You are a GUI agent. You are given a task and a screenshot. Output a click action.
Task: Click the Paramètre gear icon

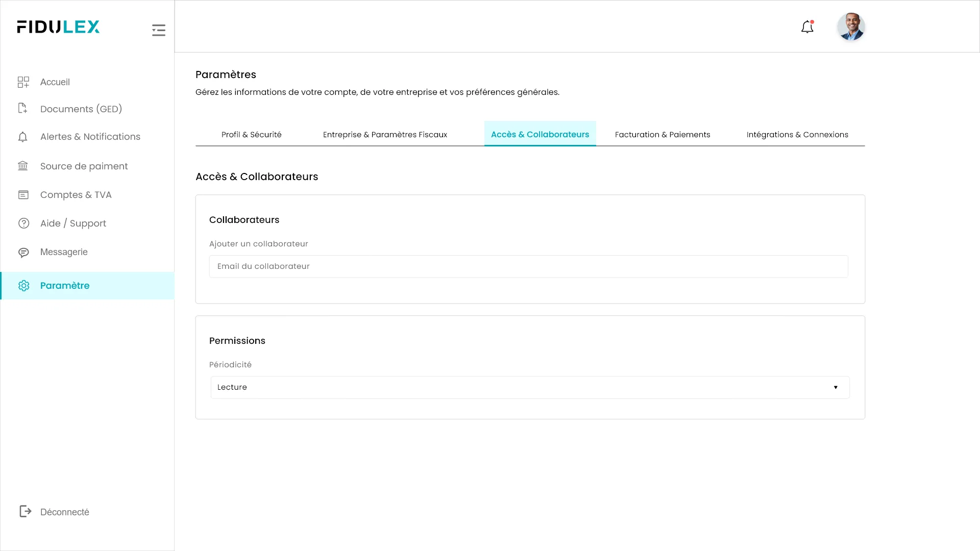coord(23,286)
